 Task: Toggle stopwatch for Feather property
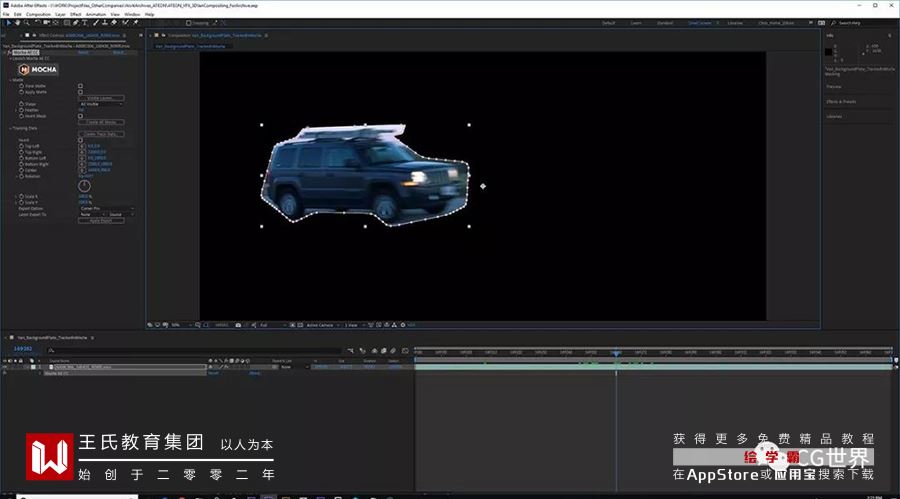[21, 110]
